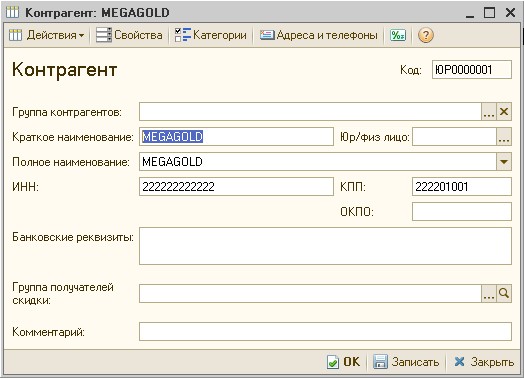
Task: Open Юр/физ лицо selection via ellipsis
Action: tap(504, 137)
